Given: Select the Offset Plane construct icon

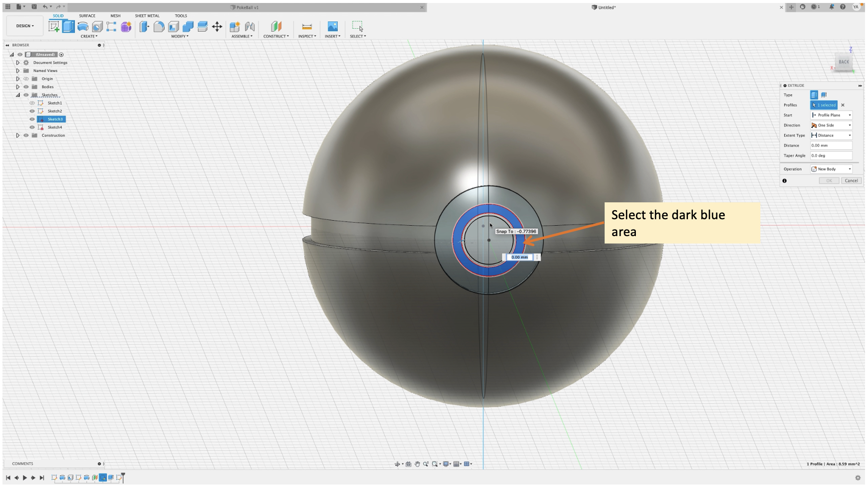Looking at the screenshot, I should (276, 26).
